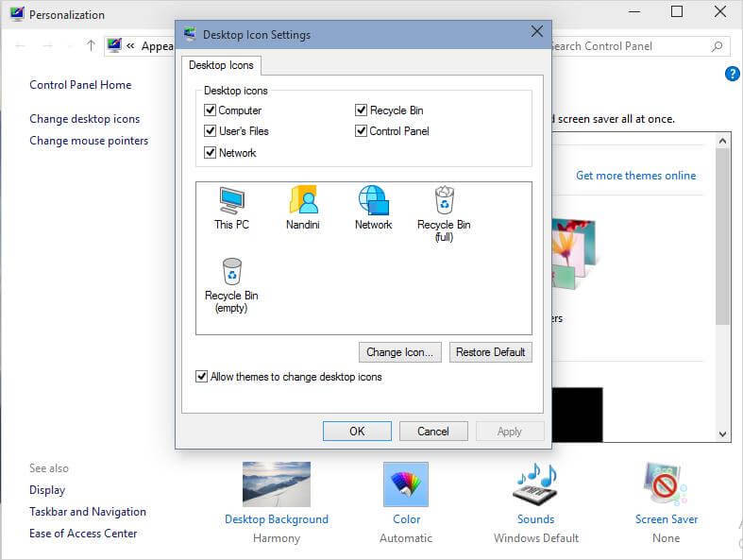Image resolution: width=743 pixels, height=560 pixels.
Task: Click Cancel in the dialog
Action: (433, 431)
